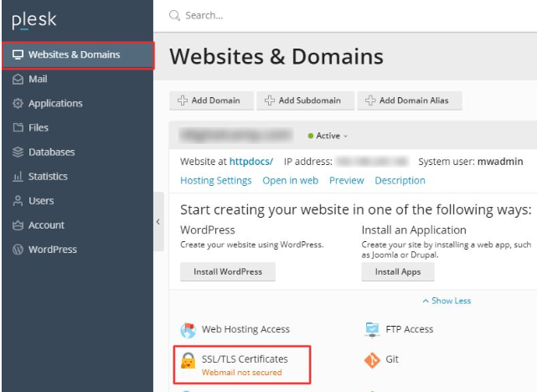Click the blurred domain name heading
537x392 pixels.
pyautogui.click(x=236, y=135)
